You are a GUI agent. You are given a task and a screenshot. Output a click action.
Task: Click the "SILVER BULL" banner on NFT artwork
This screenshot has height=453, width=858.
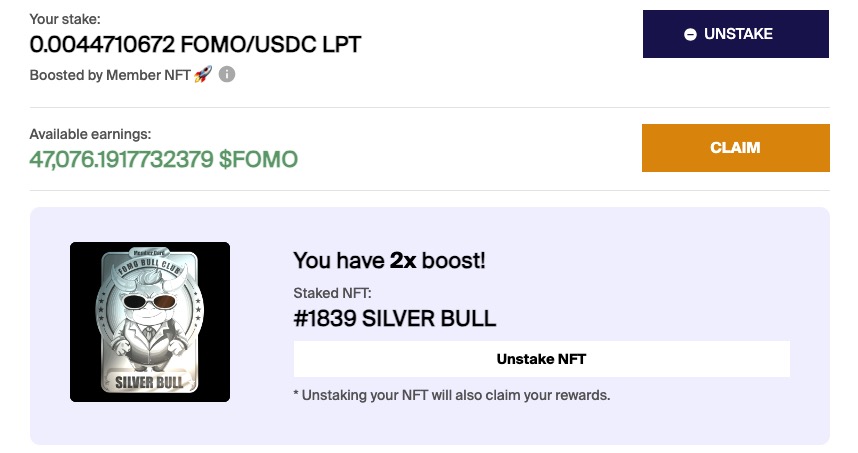coord(150,381)
